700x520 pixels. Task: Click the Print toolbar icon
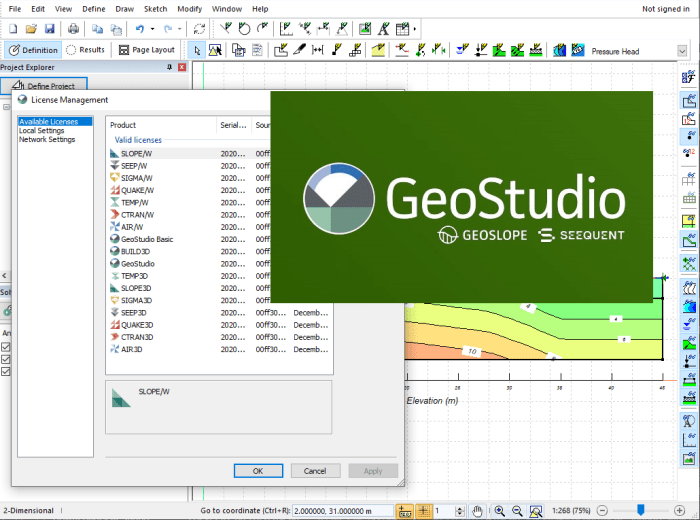click(x=73, y=29)
